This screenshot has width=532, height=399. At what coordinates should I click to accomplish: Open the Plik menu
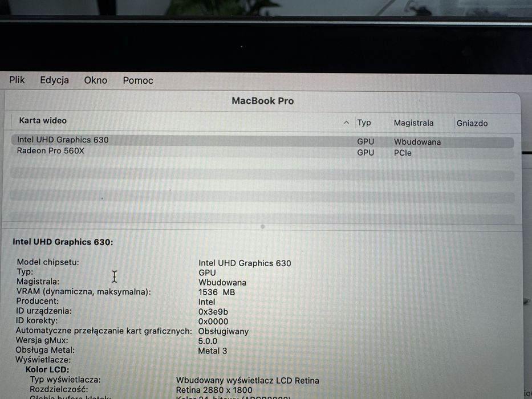tap(17, 80)
